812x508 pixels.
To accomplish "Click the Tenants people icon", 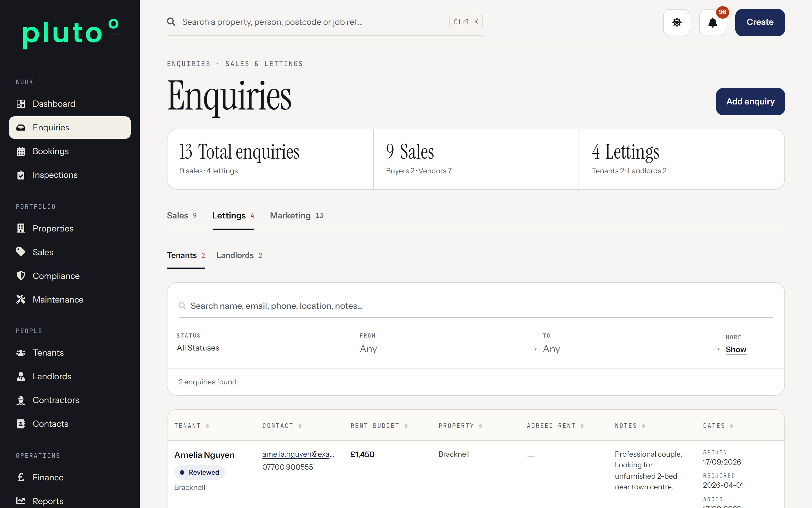I will 21,353.
